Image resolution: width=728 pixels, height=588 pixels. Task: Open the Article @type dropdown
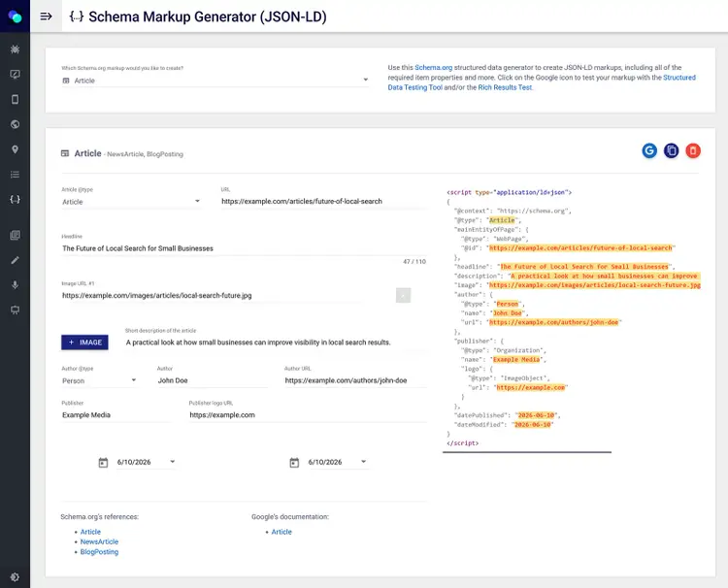(131, 202)
